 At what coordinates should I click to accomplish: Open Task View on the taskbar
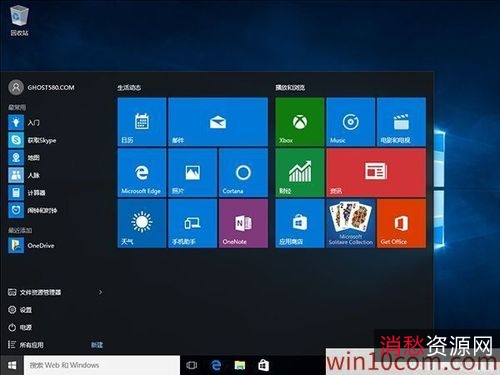(192, 365)
